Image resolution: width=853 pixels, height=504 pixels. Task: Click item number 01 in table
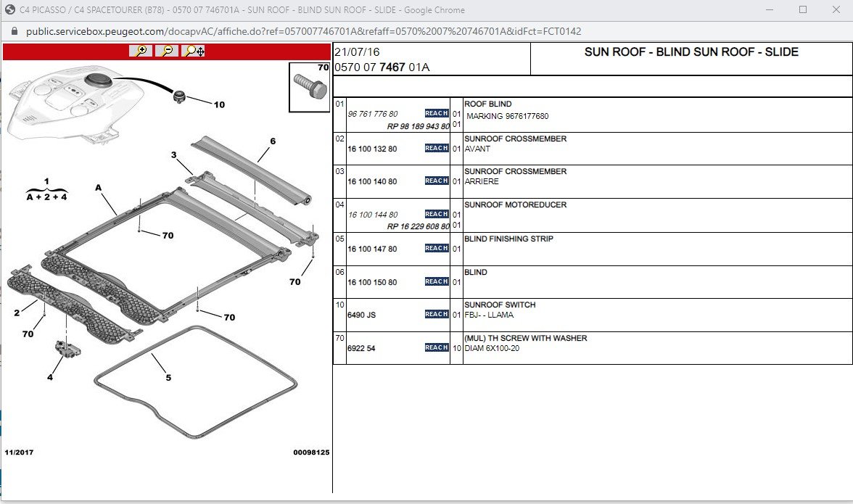(x=339, y=104)
